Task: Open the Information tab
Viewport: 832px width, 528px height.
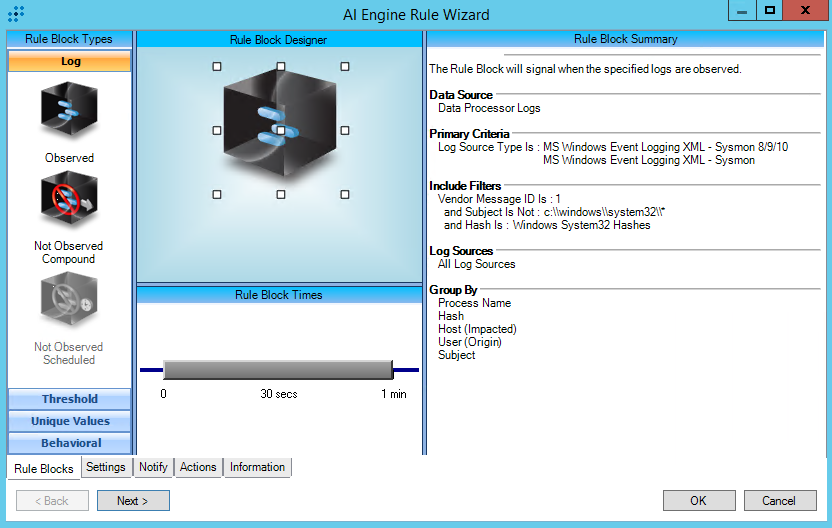Action: [257, 467]
